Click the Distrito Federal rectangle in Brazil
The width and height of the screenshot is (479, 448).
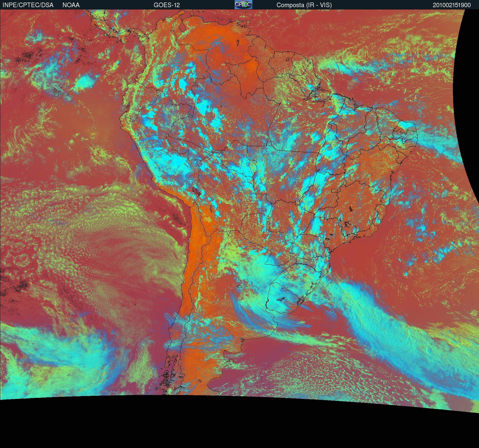coord(334,190)
